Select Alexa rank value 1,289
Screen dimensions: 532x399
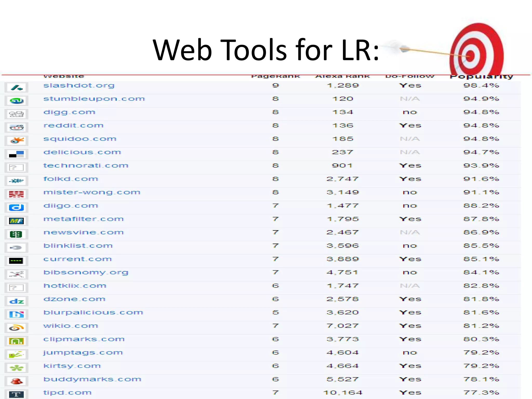click(343, 85)
